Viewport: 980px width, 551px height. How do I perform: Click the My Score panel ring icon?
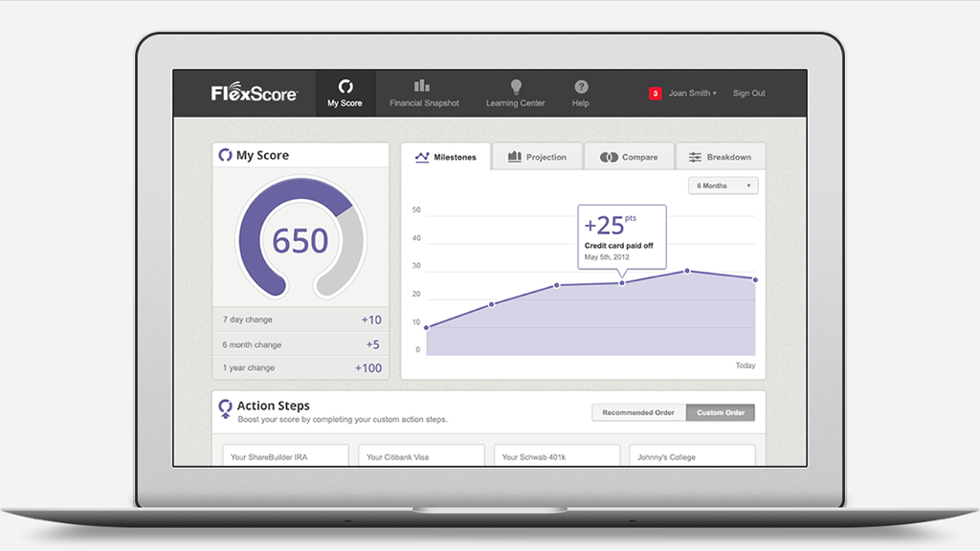click(225, 155)
